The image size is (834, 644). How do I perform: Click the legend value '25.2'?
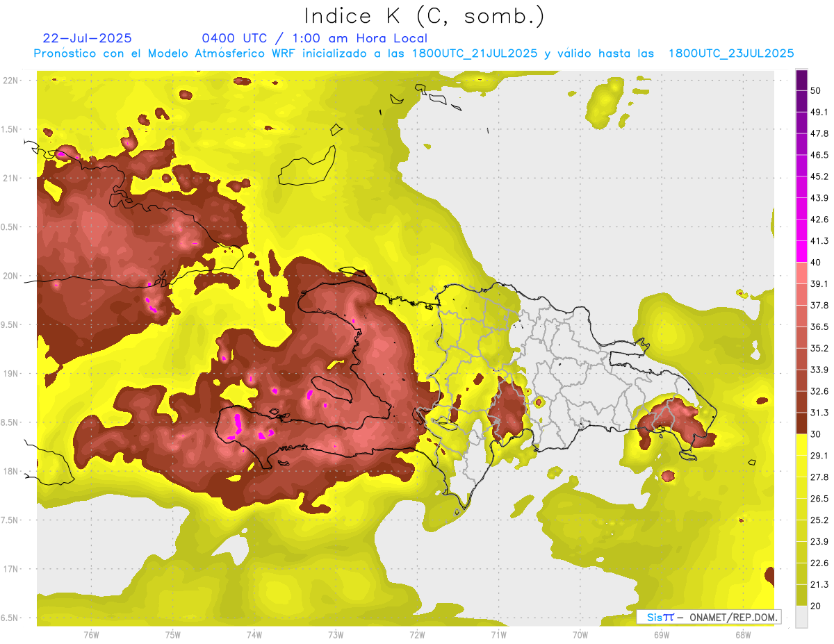point(819,520)
